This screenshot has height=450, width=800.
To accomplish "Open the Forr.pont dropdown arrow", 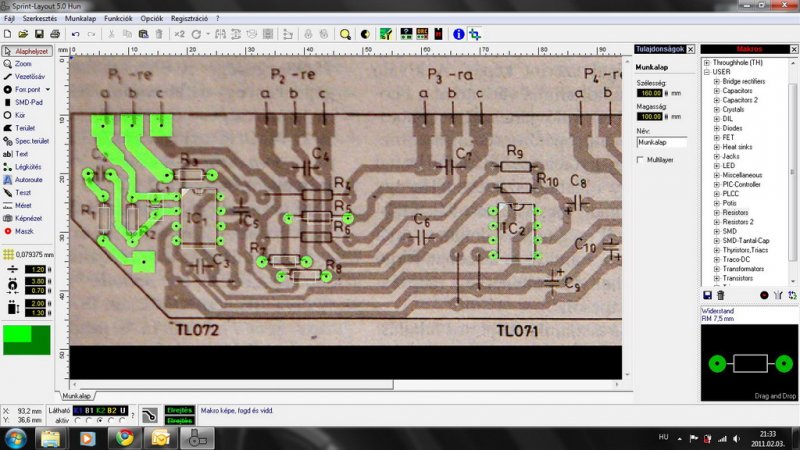I will tap(47, 90).
